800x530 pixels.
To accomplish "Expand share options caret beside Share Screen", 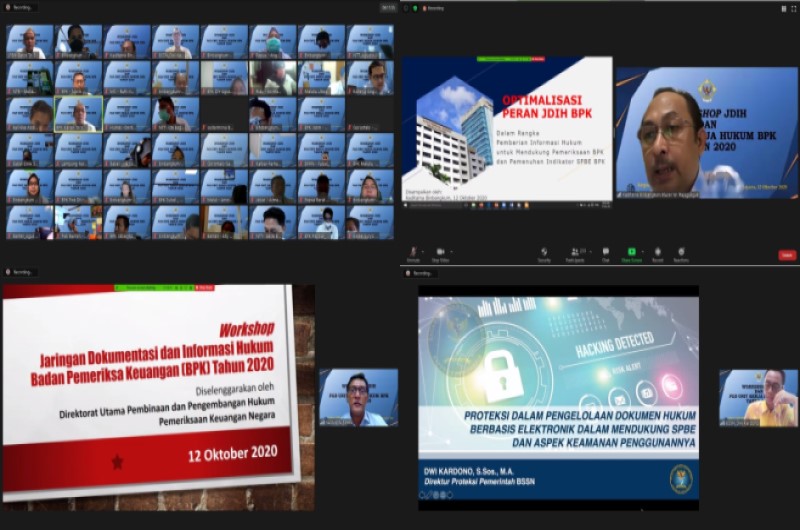I will [x=643, y=251].
